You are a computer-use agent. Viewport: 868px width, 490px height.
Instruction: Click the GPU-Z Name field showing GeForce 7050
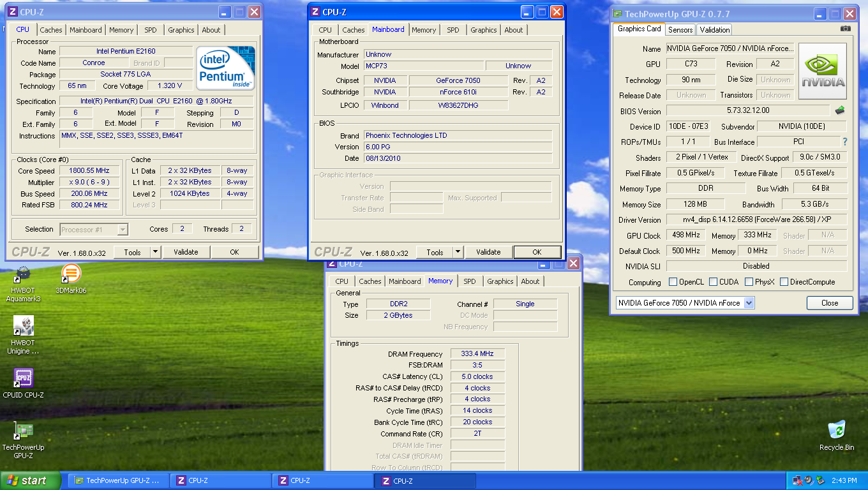pos(730,48)
